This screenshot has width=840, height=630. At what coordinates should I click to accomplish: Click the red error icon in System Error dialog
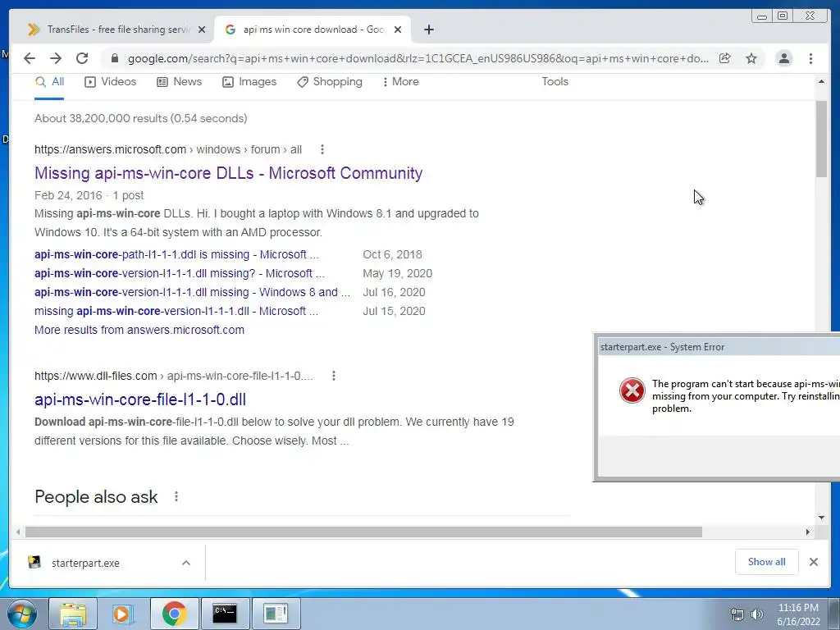point(632,390)
